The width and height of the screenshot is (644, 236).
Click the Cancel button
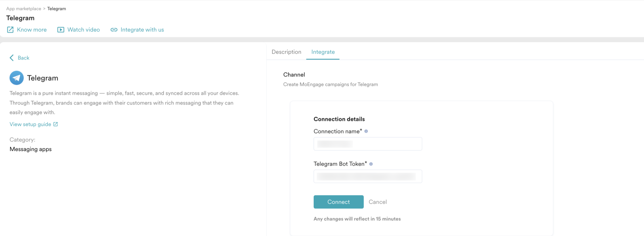coord(377,202)
